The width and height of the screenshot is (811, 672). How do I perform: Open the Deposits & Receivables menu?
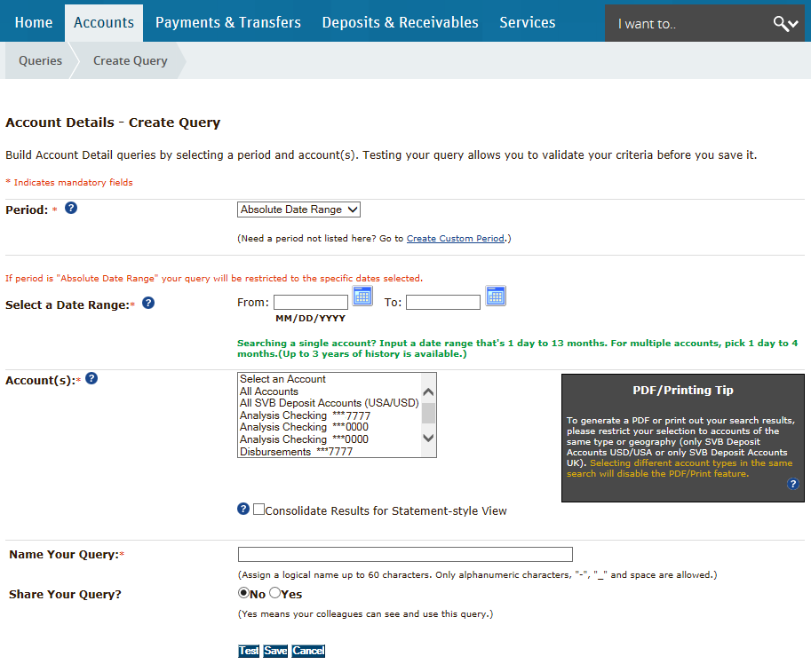(x=400, y=23)
